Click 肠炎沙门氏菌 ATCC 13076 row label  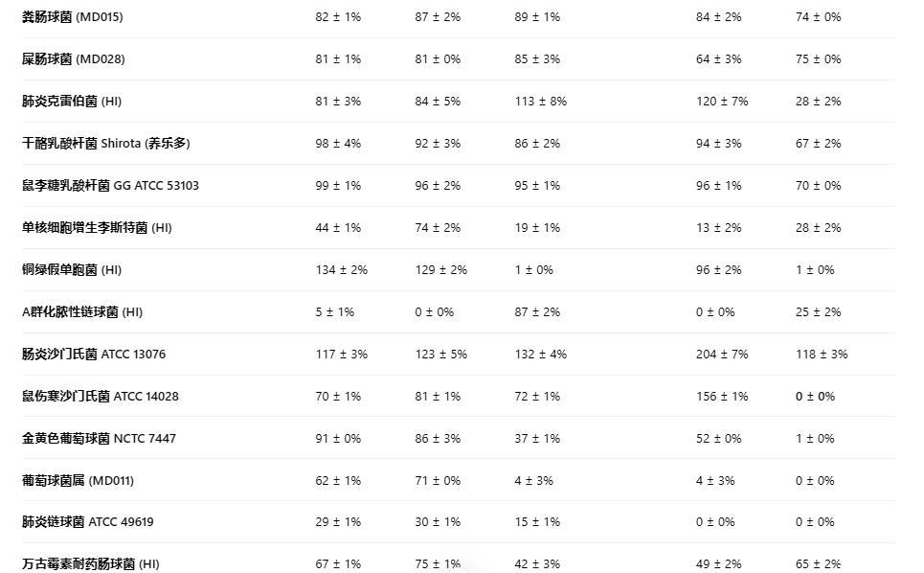[94, 355]
